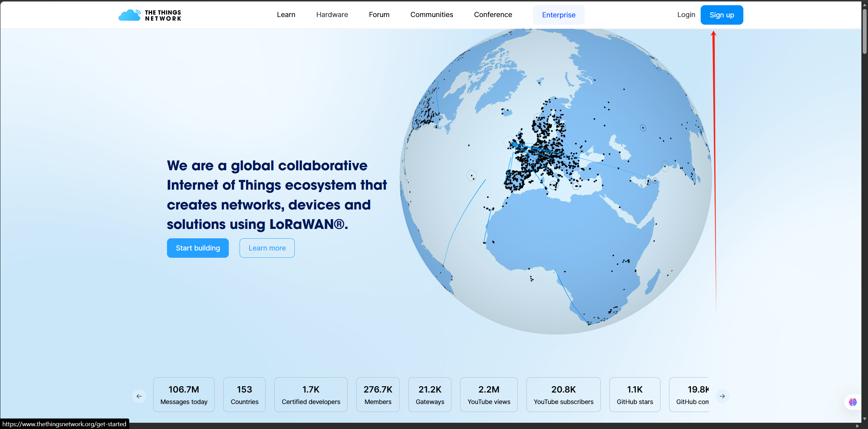Select the 153 Countries stat card
This screenshot has width=868, height=429.
[x=244, y=395]
